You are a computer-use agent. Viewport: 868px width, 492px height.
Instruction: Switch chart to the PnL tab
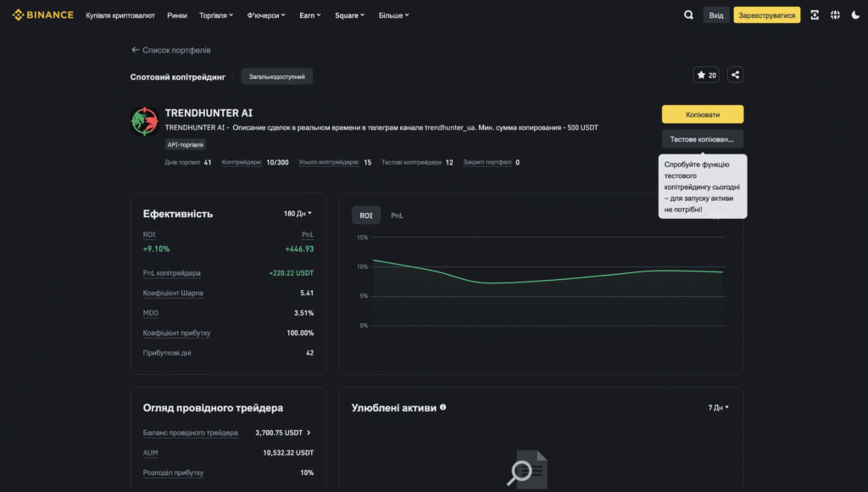[397, 215]
